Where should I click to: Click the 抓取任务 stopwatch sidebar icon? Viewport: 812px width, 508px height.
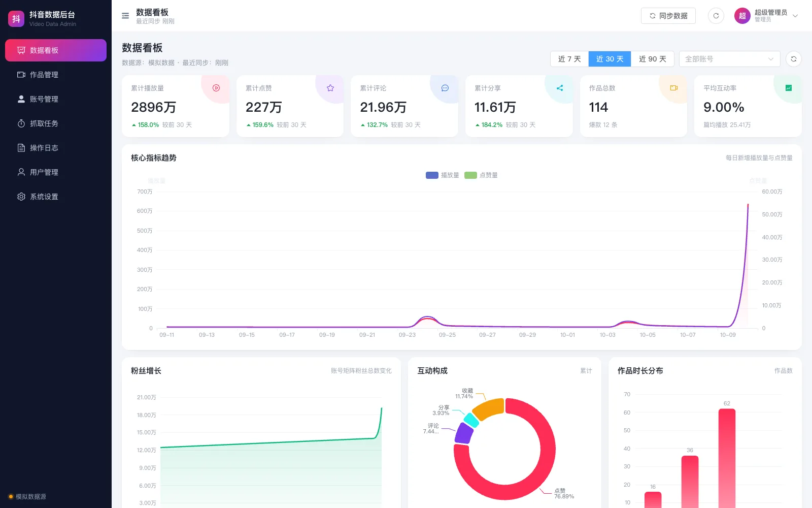[x=21, y=123]
